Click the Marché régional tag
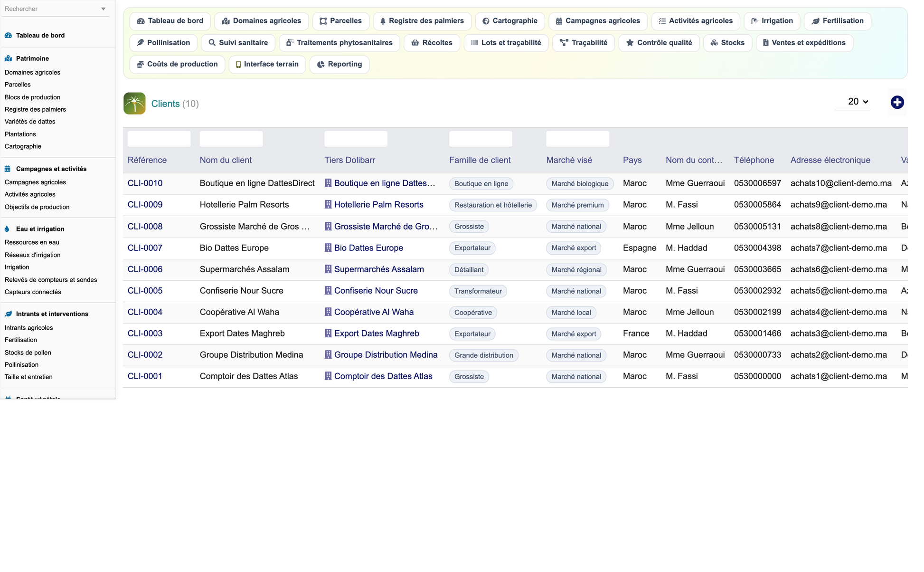This screenshot has height=572, width=924. [x=576, y=269]
